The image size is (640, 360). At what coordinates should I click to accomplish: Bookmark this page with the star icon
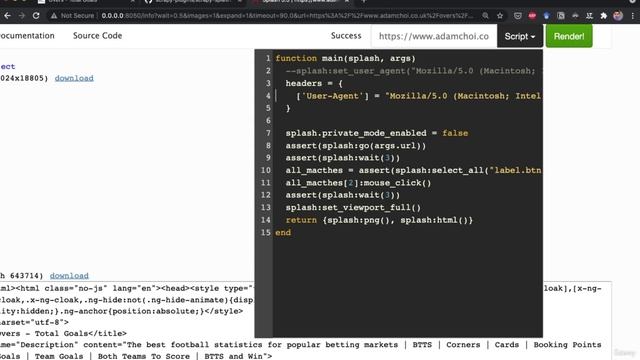coord(500,16)
